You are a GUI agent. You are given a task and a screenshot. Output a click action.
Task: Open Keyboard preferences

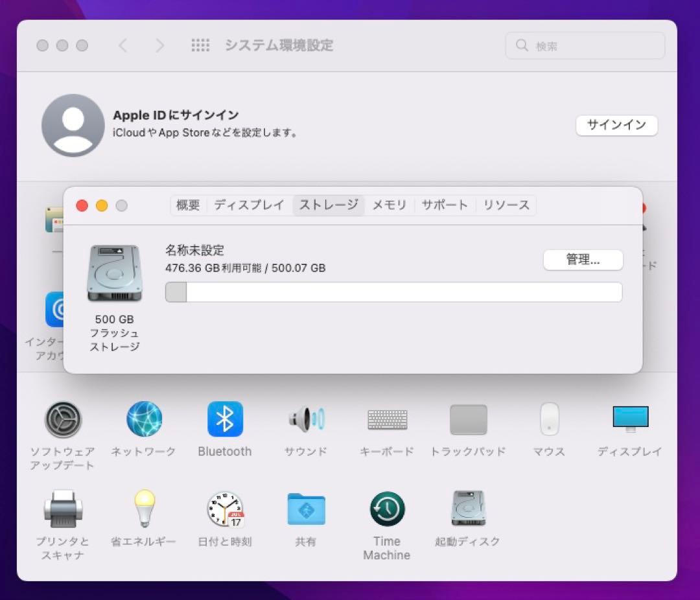click(x=386, y=419)
